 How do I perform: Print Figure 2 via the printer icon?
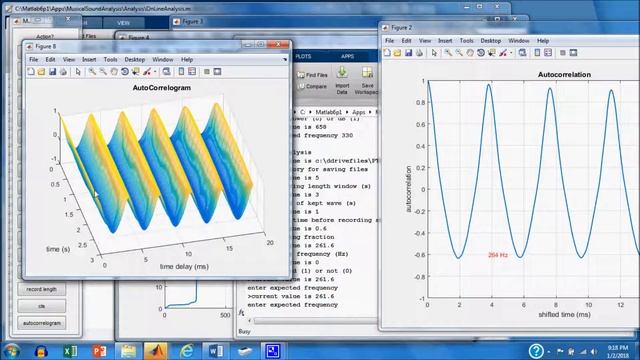420,53
